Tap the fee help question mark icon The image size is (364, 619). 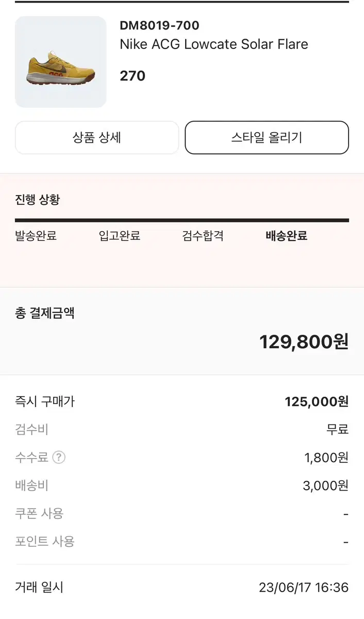tap(59, 458)
